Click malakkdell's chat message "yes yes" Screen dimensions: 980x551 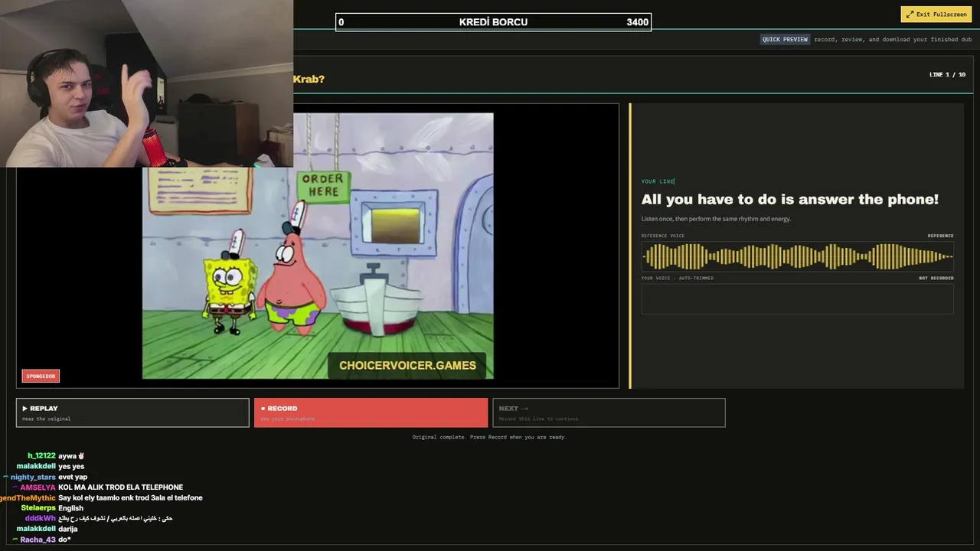71,466
